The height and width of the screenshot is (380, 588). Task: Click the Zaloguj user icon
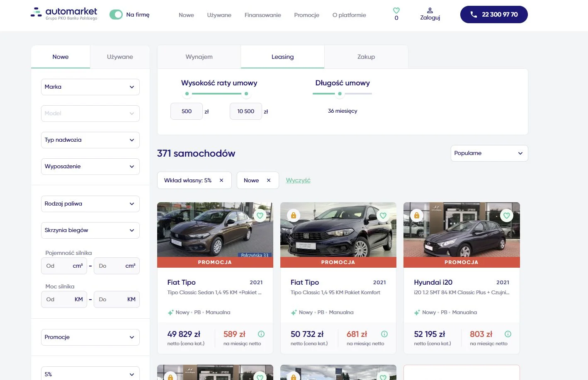430,10
